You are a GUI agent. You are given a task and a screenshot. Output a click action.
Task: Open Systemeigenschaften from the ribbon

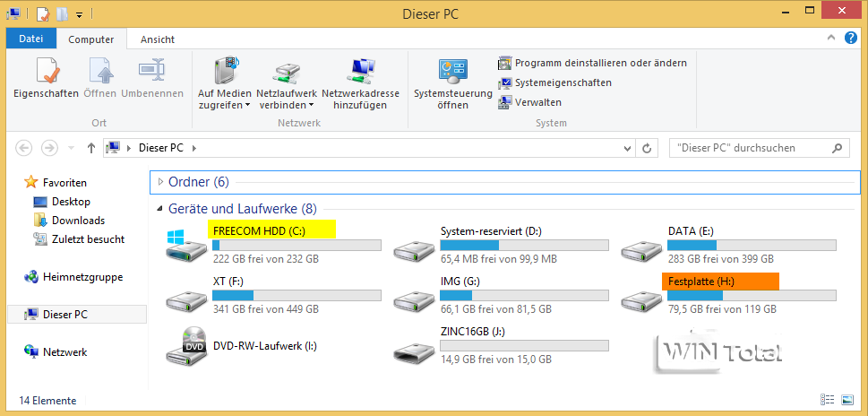click(x=554, y=83)
